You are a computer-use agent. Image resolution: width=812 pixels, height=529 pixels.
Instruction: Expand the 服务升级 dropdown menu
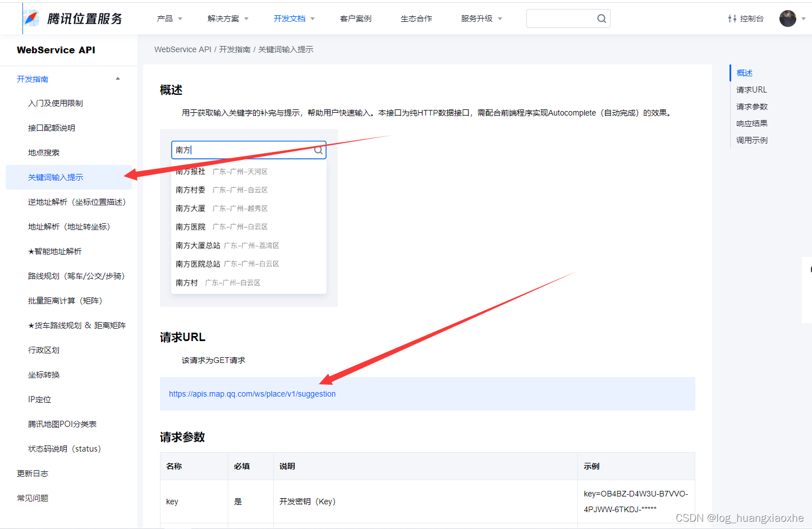pos(481,19)
